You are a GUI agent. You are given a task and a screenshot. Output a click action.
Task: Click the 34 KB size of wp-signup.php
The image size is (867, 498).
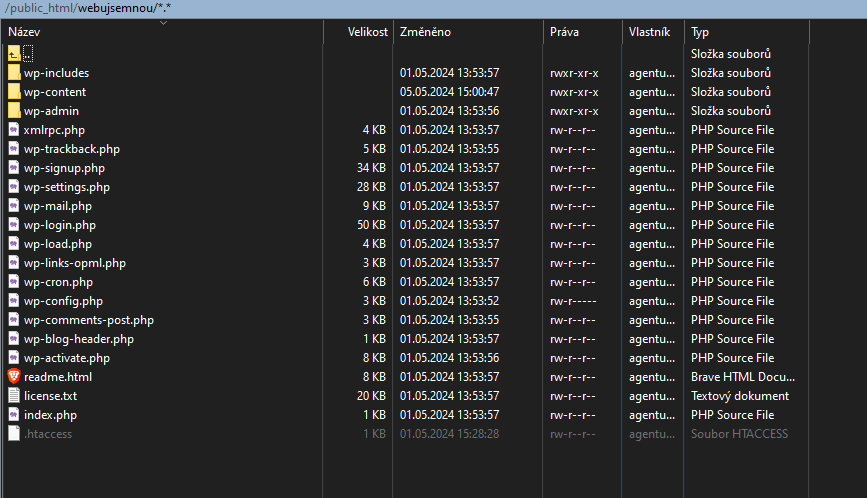[x=372, y=167]
